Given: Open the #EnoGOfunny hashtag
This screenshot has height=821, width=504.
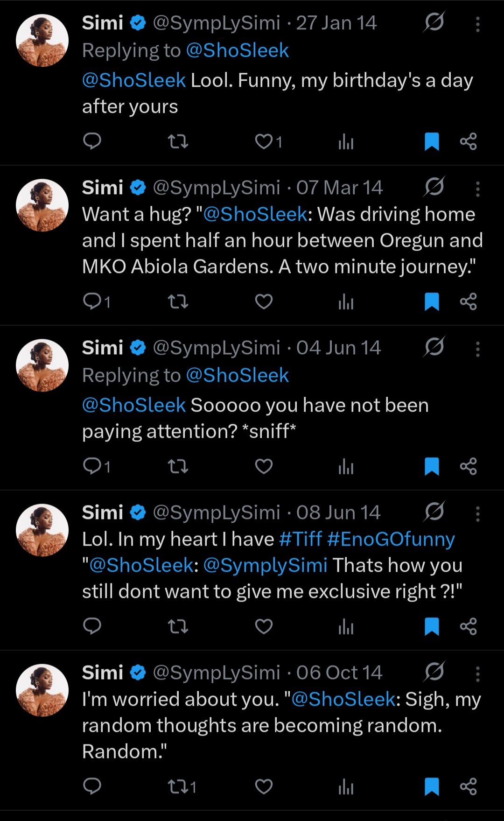Looking at the screenshot, I should pyautogui.click(x=391, y=539).
